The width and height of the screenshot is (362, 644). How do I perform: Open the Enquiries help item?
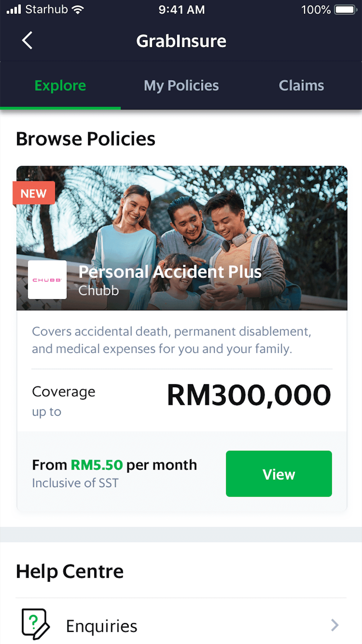(181, 625)
